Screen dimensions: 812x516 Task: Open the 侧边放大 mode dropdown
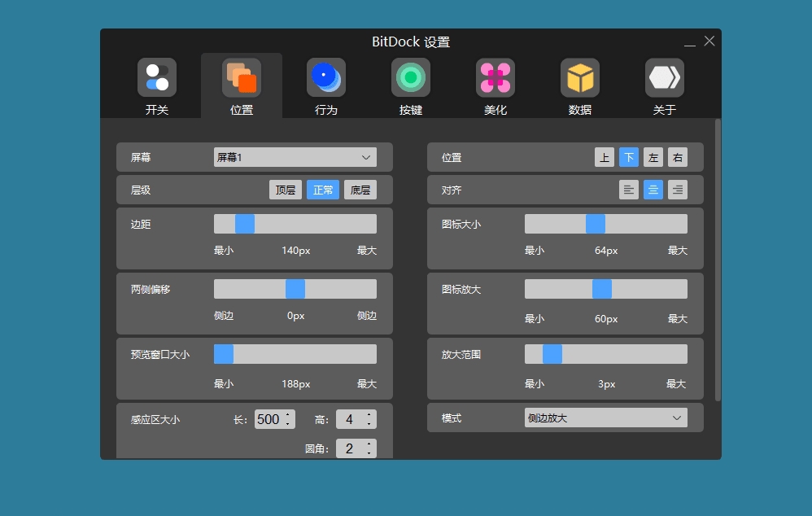click(605, 417)
